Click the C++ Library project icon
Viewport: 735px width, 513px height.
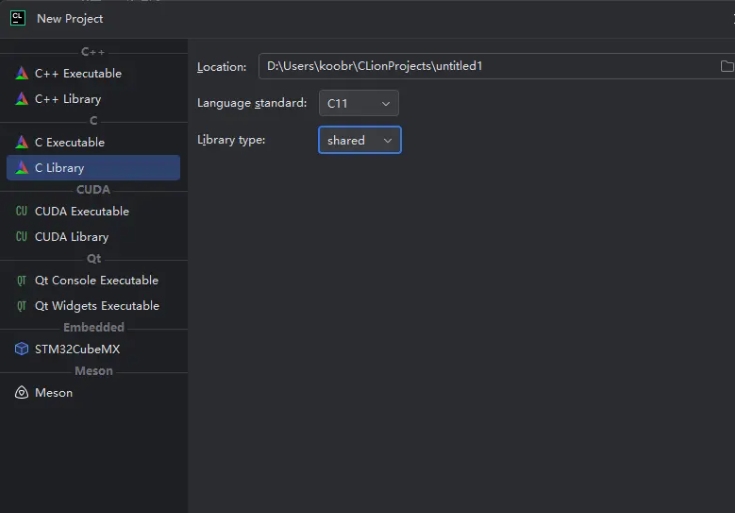click(22, 99)
